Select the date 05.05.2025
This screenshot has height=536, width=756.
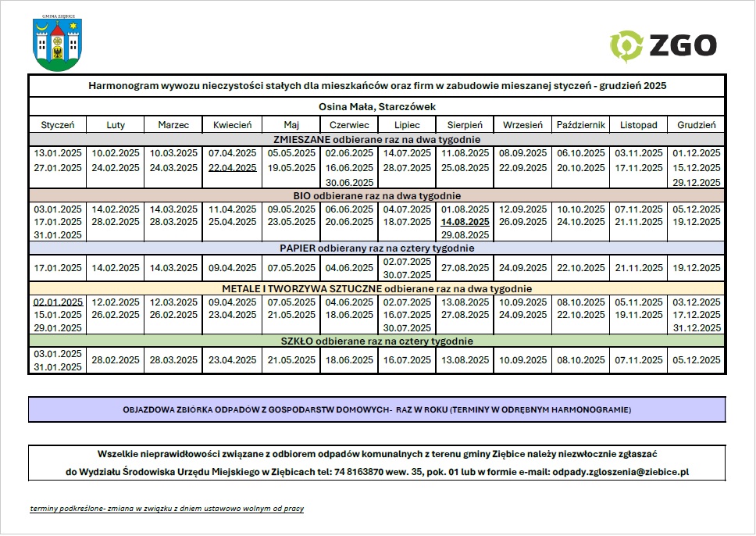pyautogui.click(x=291, y=153)
